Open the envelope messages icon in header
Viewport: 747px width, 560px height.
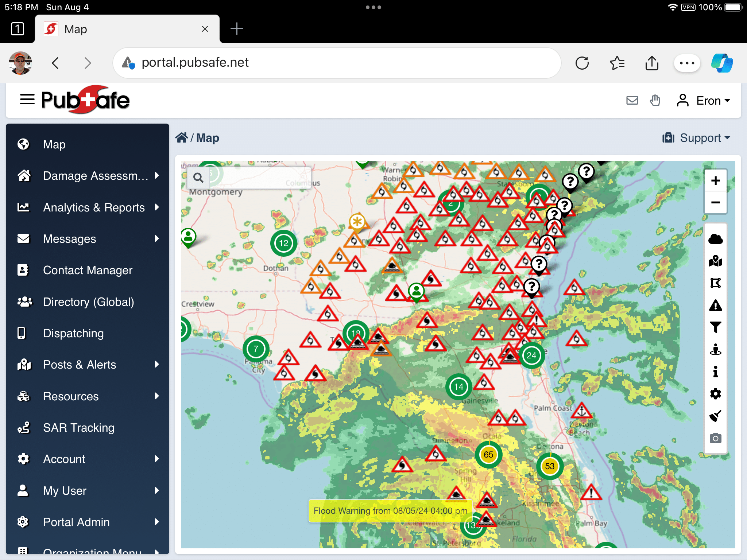tap(632, 100)
